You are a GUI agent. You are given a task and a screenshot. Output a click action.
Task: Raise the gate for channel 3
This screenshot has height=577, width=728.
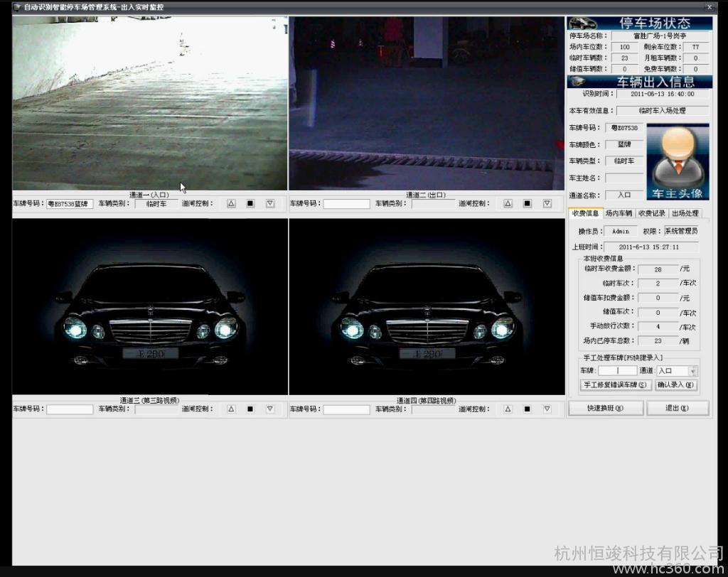pyautogui.click(x=231, y=409)
